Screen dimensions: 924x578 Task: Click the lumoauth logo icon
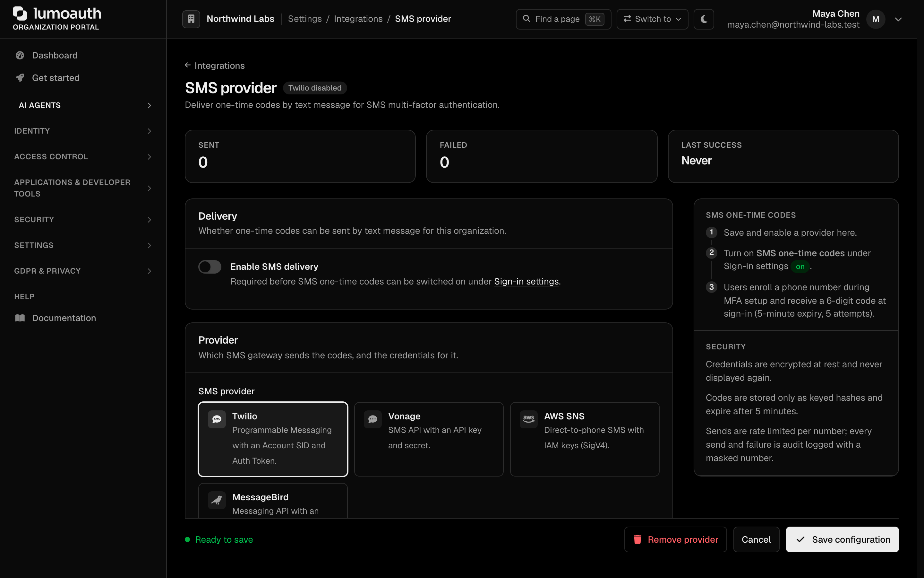20,13
